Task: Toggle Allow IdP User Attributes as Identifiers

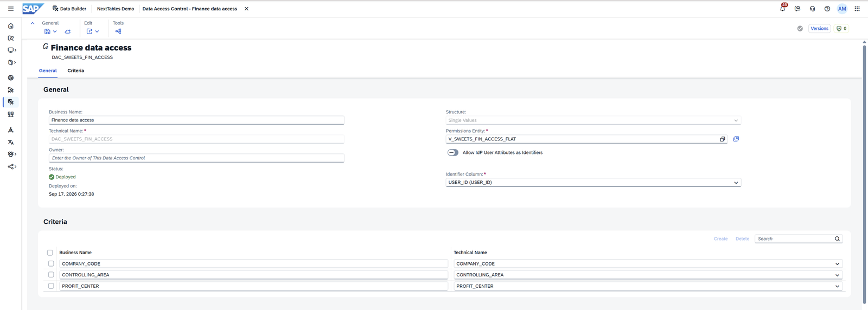Action: [x=453, y=153]
